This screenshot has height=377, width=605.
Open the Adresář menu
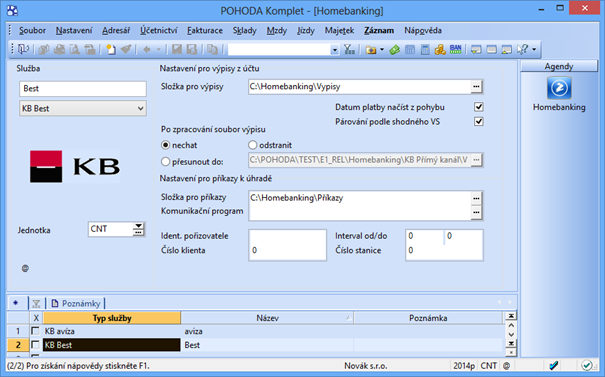tap(116, 30)
